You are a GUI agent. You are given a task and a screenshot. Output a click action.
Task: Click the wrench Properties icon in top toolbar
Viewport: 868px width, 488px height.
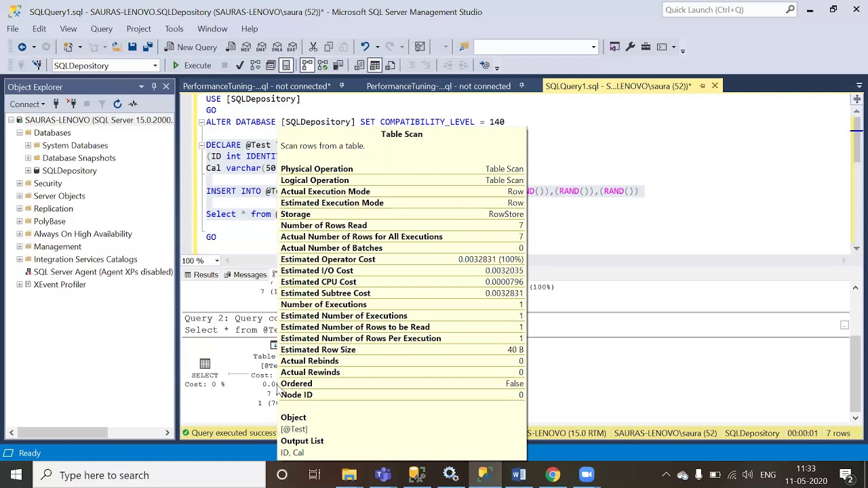[x=630, y=47]
